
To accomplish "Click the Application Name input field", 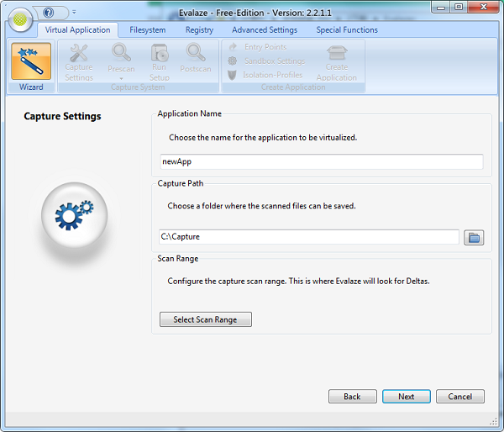I will (x=322, y=161).
